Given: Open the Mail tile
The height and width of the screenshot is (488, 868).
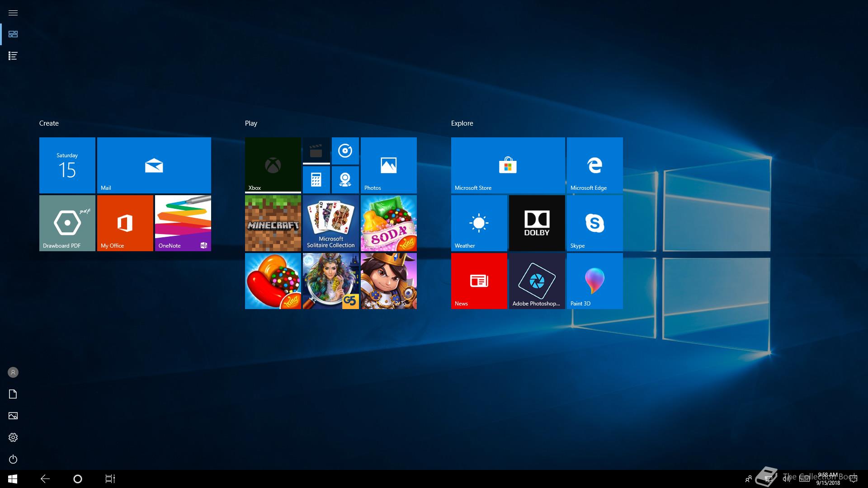Looking at the screenshot, I should 154,165.
